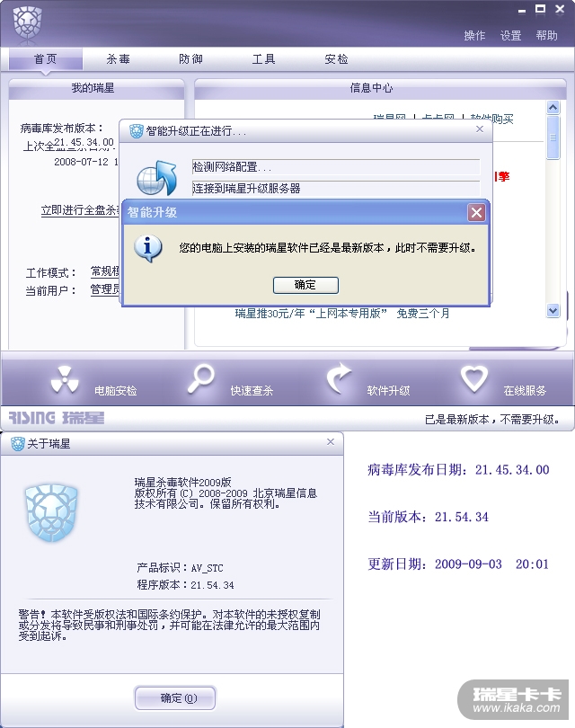
Task: Click the globe upgrade icon
Action: 156,178
